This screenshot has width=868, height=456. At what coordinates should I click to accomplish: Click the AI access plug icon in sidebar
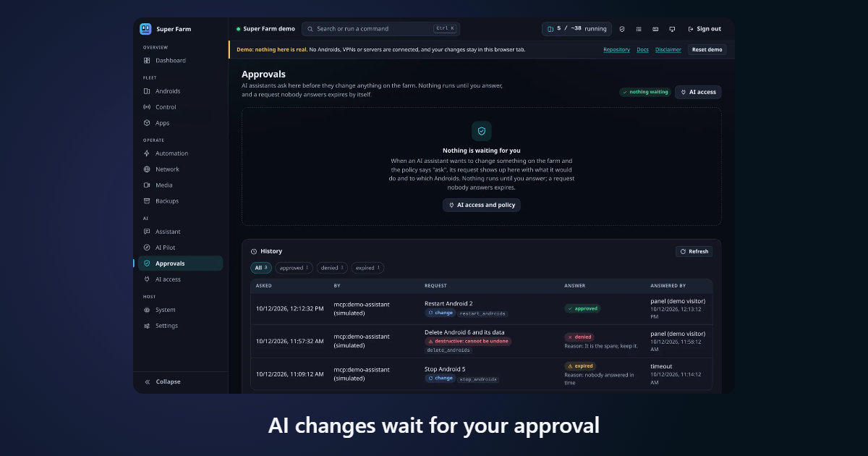(x=147, y=279)
